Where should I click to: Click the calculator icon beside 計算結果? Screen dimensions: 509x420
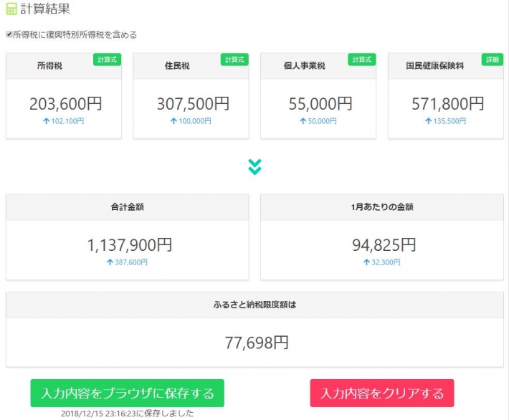click(x=11, y=9)
